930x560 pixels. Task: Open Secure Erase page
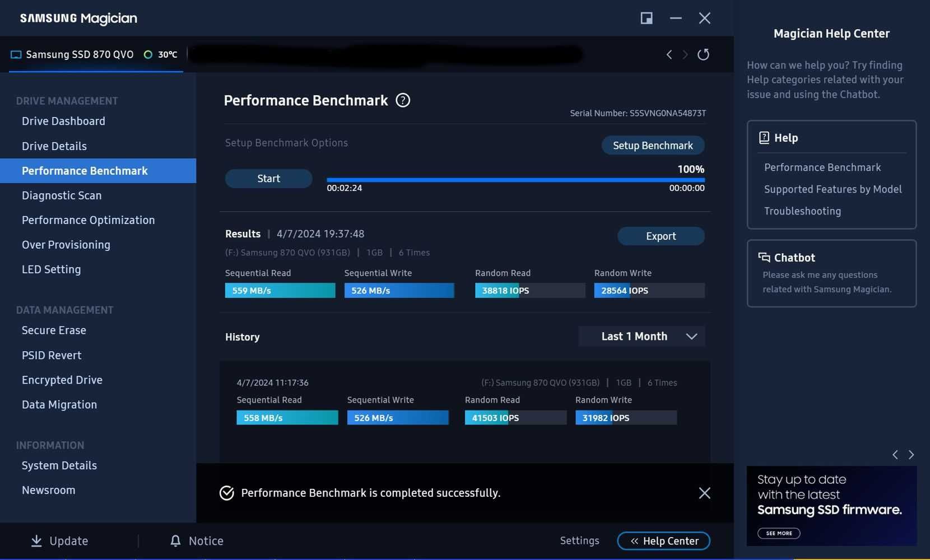coord(54,330)
